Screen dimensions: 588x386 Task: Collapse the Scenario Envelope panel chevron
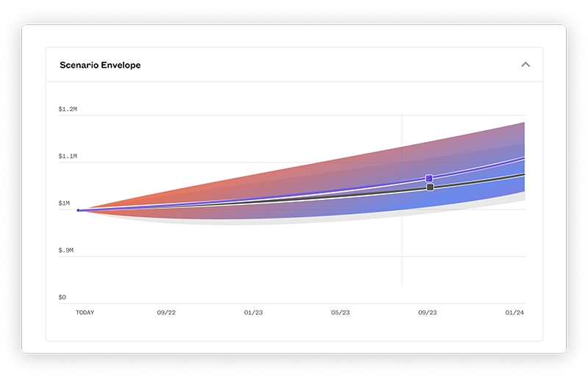pos(526,65)
